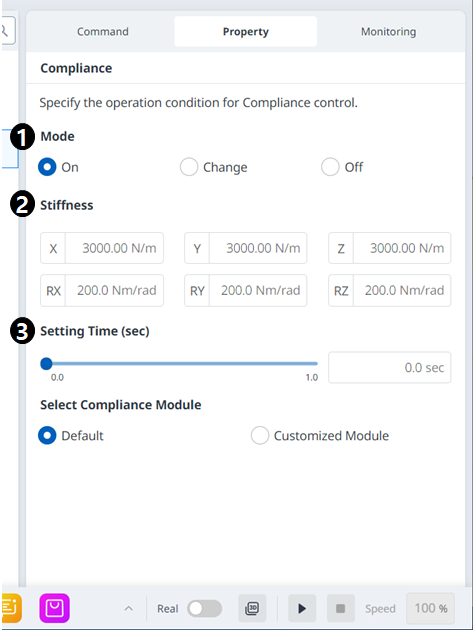Switch to the Command tab

pyautogui.click(x=103, y=31)
